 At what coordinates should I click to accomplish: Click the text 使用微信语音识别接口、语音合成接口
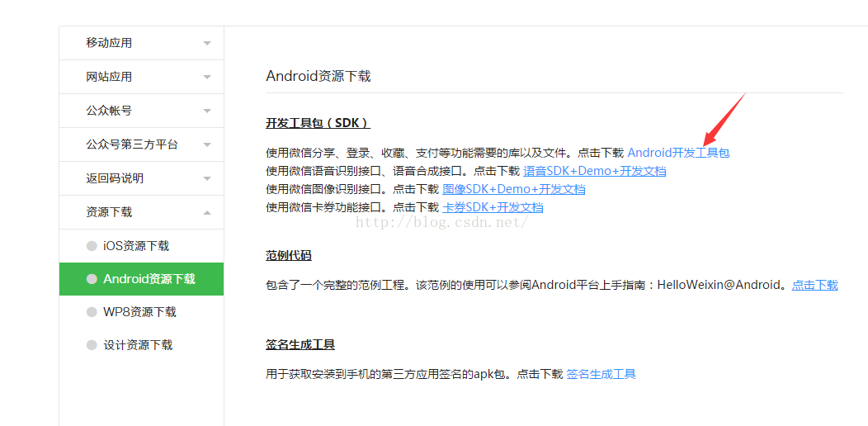coord(364,171)
